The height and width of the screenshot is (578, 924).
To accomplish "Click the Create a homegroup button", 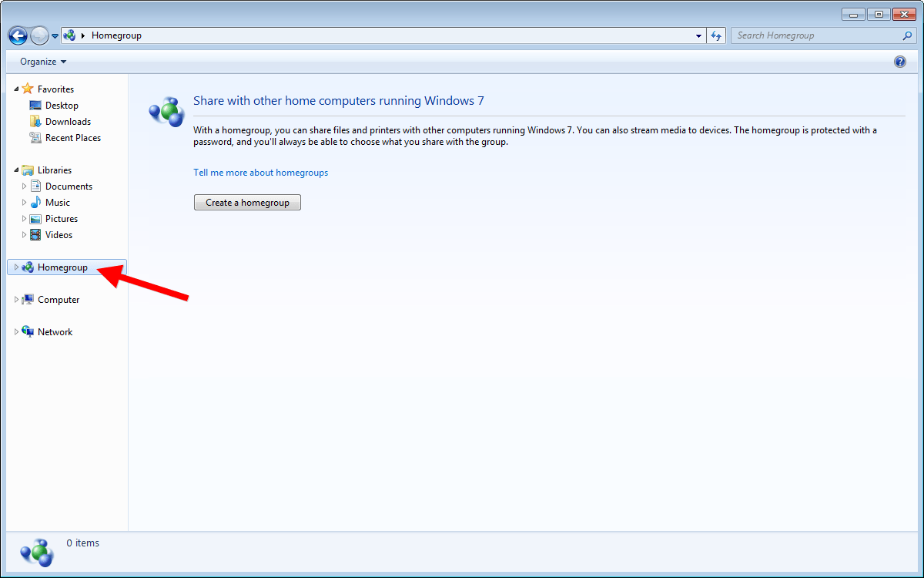I will pyautogui.click(x=247, y=202).
